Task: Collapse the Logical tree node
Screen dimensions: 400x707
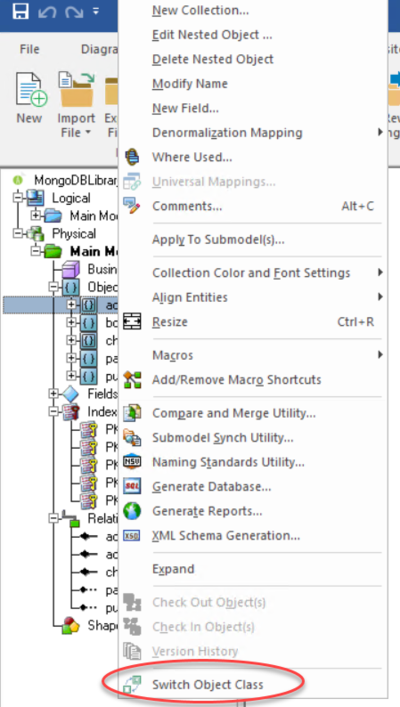Action: click(x=17, y=198)
